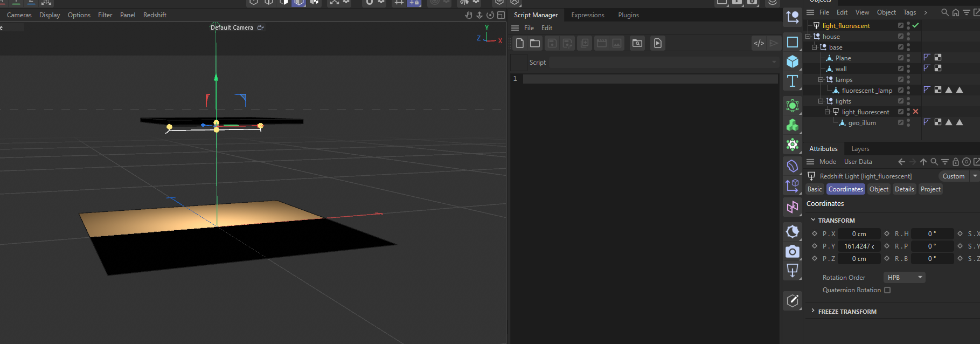Open the Redshift viewport menu

[155, 15]
